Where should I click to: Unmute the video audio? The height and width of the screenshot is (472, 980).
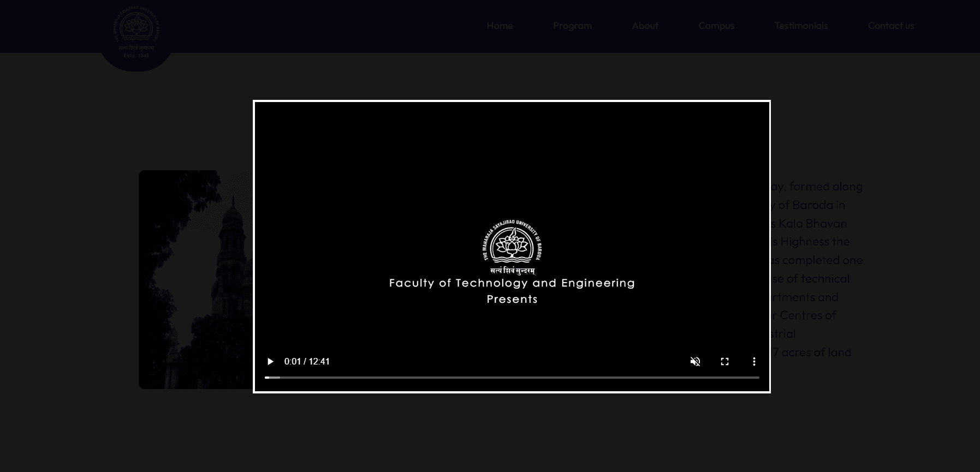(x=695, y=361)
